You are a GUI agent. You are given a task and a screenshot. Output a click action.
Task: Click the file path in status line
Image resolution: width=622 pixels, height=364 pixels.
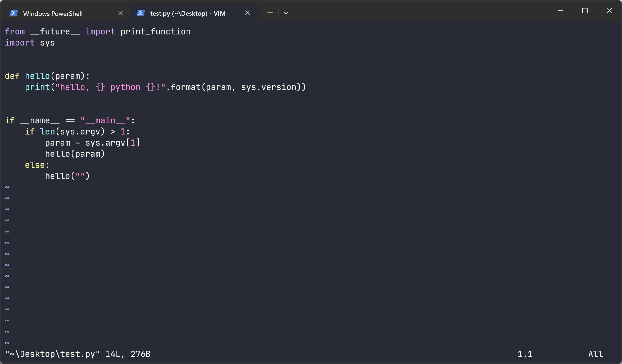pyautogui.click(x=52, y=354)
